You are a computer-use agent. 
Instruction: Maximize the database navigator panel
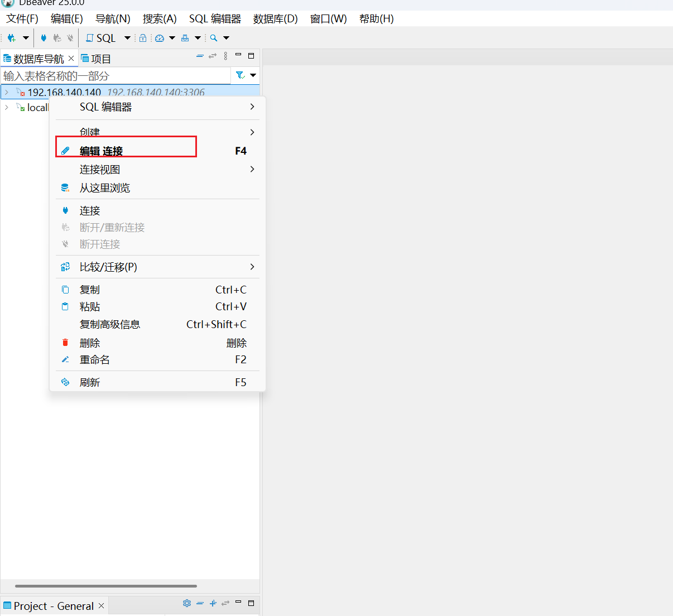[x=251, y=56]
